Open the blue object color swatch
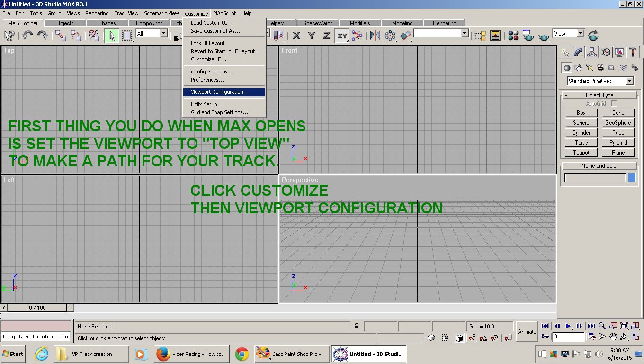The height and width of the screenshot is (364, 644). pyautogui.click(x=632, y=178)
